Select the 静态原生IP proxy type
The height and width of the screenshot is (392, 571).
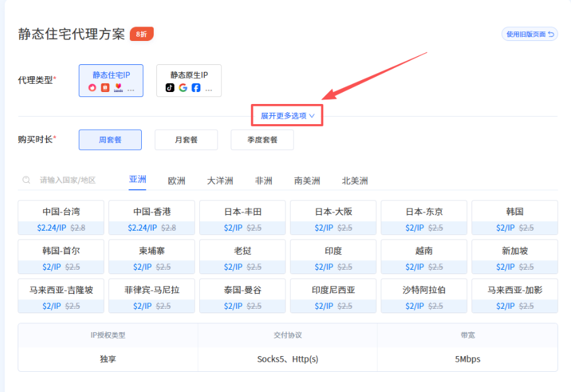[189, 81]
